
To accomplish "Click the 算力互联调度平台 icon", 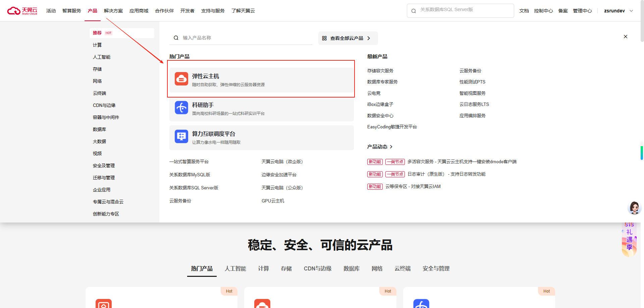I will (181, 136).
